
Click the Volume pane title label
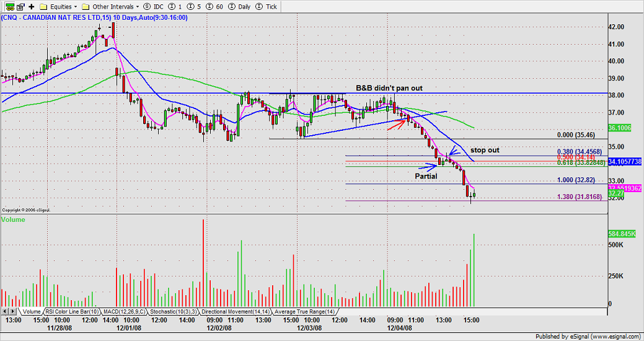tap(13, 220)
